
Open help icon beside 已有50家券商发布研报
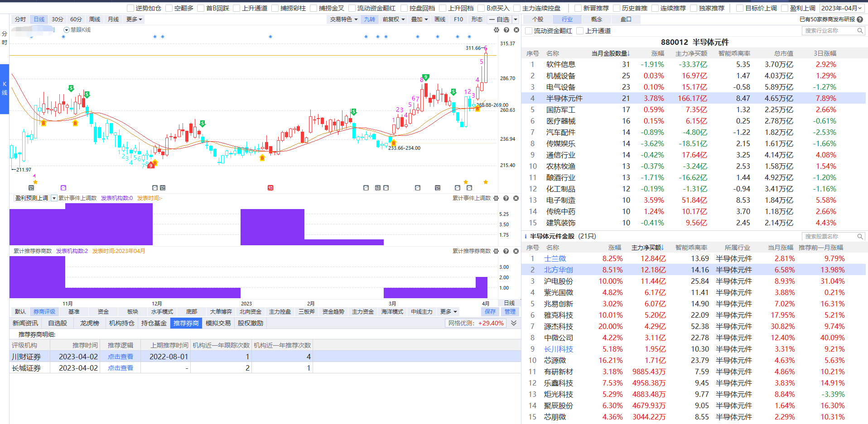click(x=860, y=19)
